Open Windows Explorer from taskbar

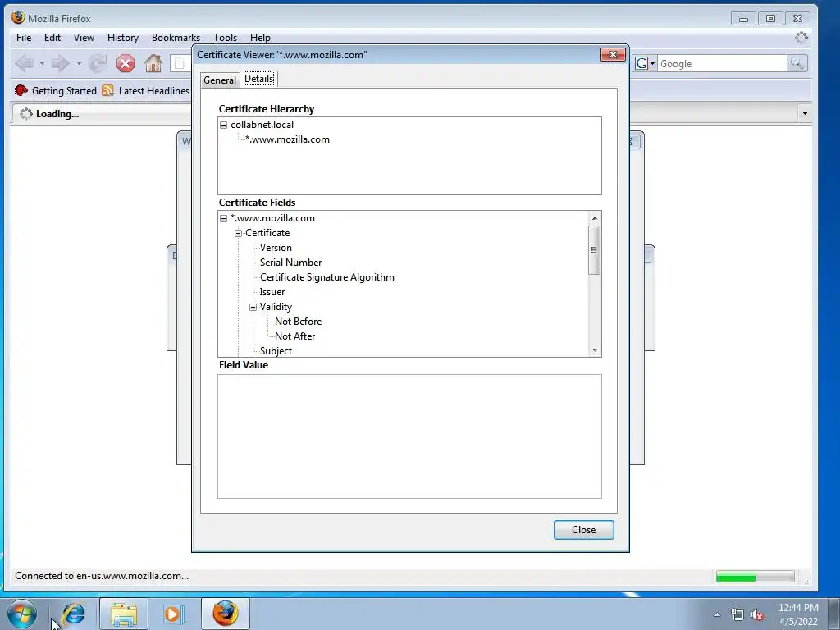[x=124, y=614]
